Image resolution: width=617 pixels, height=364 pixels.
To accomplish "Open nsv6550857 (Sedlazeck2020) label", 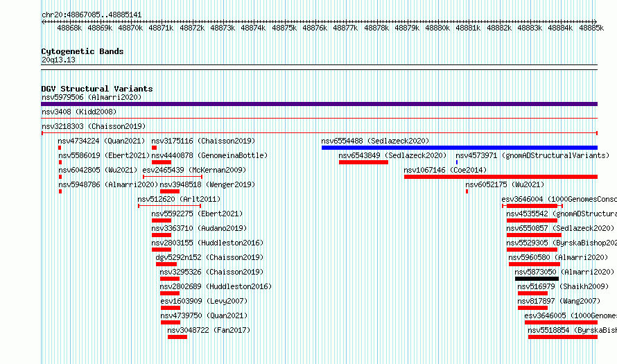I will click(560, 228).
